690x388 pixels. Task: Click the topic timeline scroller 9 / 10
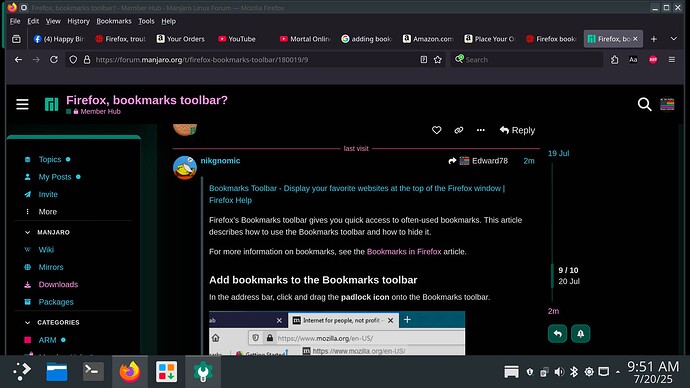click(568, 275)
